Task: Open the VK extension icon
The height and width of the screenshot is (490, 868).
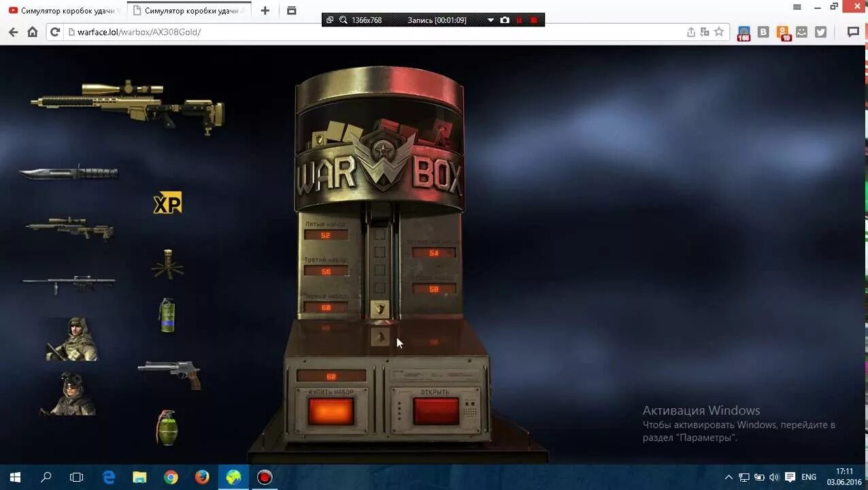Action: [763, 32]
